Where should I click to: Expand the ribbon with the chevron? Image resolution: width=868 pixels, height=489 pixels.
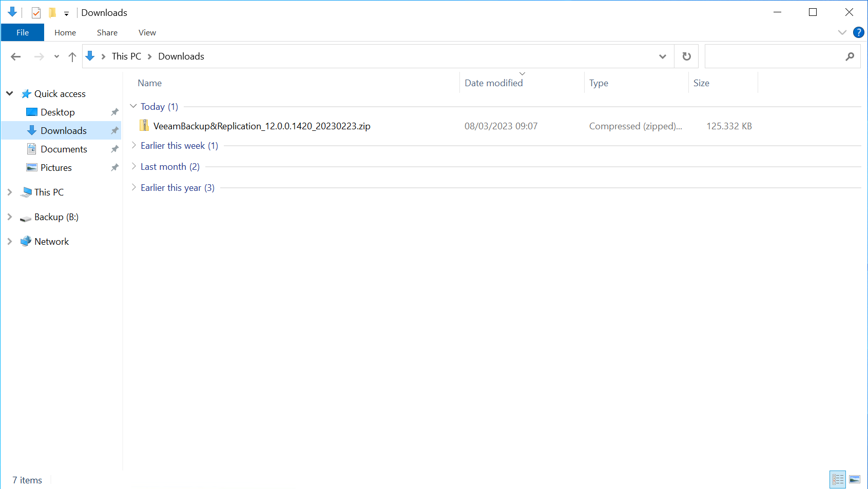coord(842,32)
